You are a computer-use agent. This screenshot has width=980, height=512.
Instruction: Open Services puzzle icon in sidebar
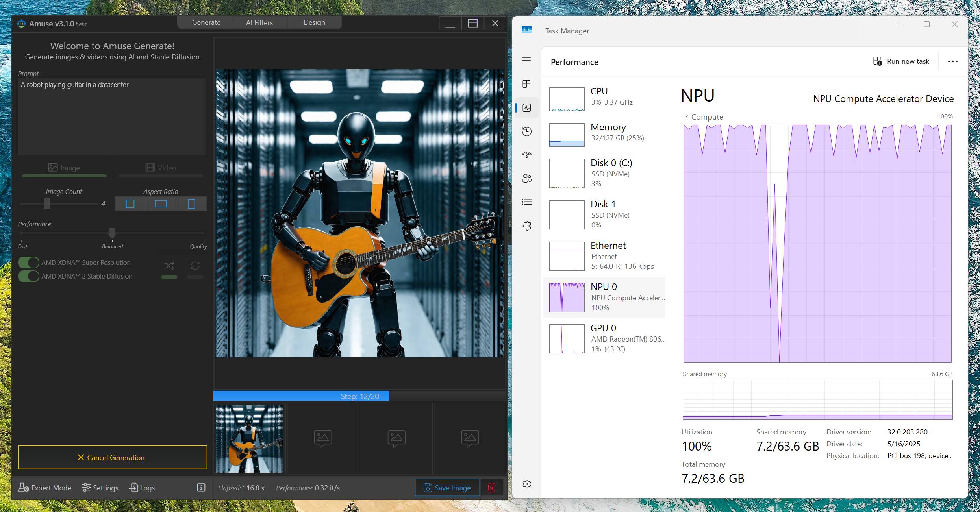(x=526, y=226)
